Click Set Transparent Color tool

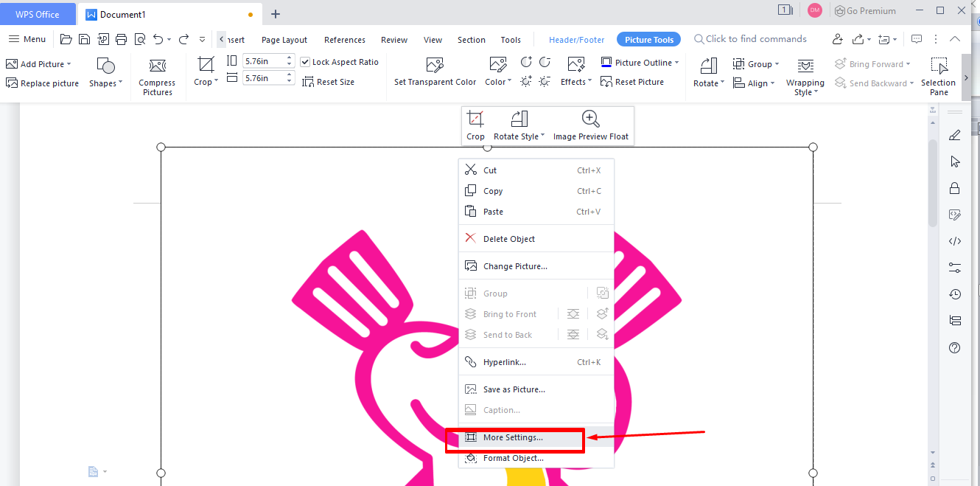(x=435, y=72)
